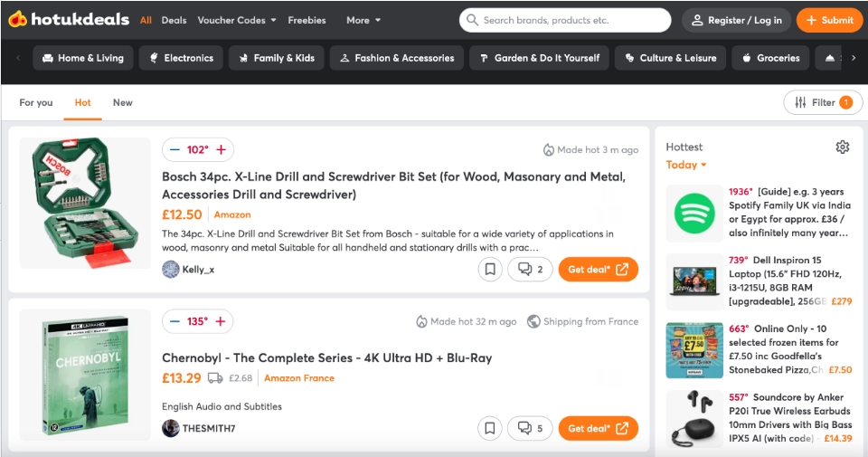
Task: Select All in the top navigation
Action: (x=146, y=20)
